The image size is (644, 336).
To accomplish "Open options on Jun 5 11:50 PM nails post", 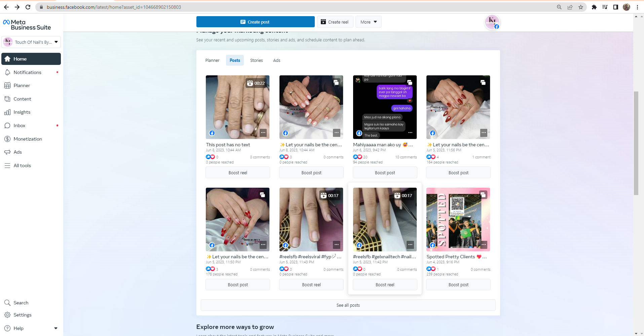I will tap(263, 245).
